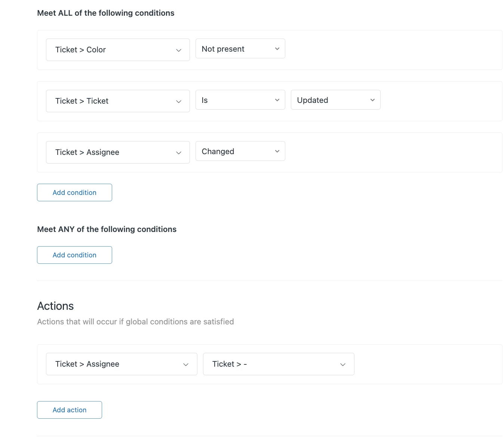Open the Ticket > Ticket field dropdown
The width and height of the screenshot is (504, 440).
(x=117, y=101)
